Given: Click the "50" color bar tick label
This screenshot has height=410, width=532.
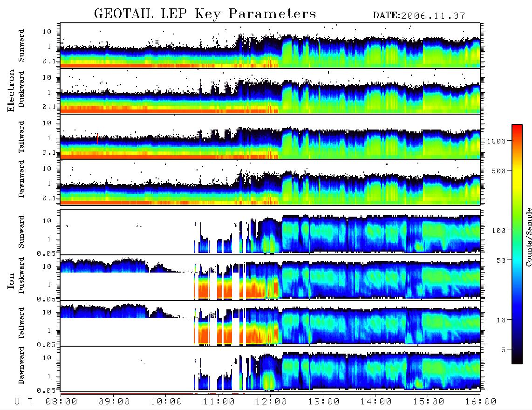Looking at the screenshot, I should coord(501,260).
